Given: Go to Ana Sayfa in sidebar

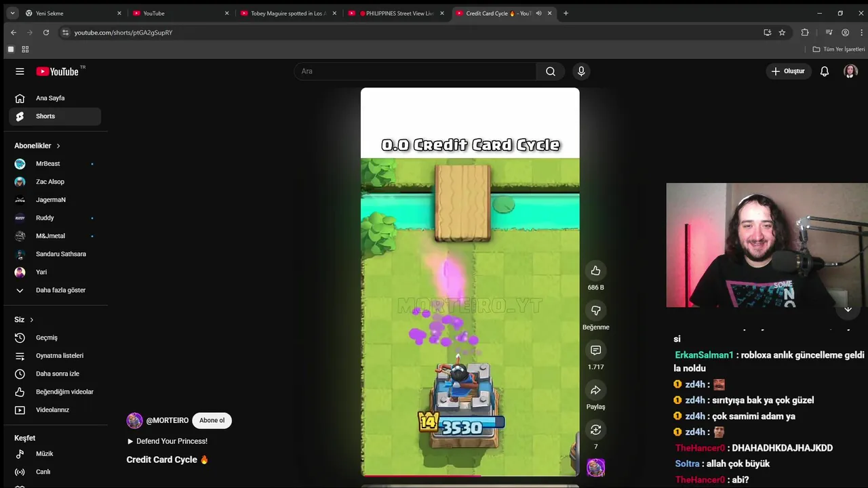Looking at the screenshot, I should click(55, 98).
